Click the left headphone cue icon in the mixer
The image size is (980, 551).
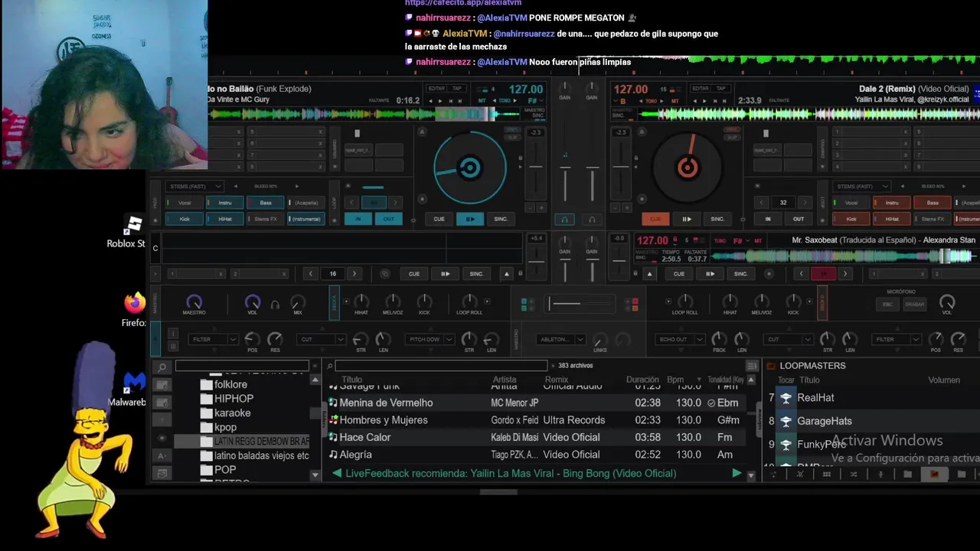coord(565,220)
